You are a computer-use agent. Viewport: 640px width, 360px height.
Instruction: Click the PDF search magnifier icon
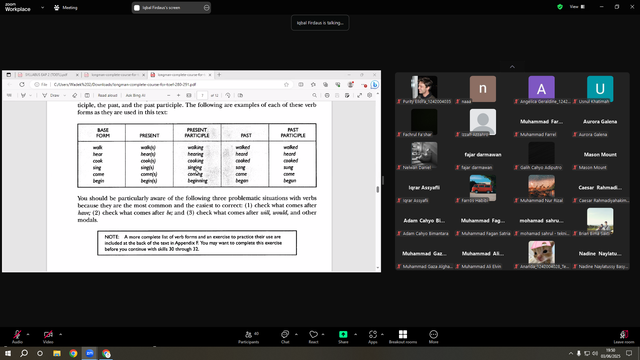(x=314, y=96)
